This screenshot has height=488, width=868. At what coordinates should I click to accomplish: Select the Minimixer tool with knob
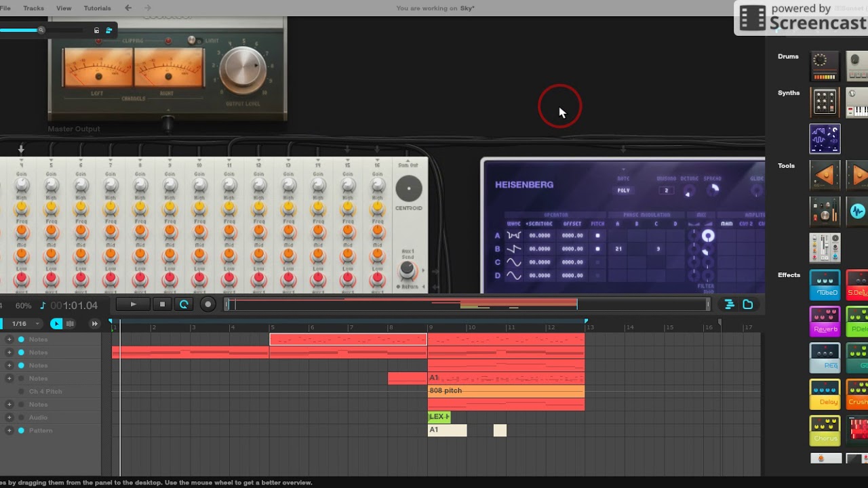pyautogui.click(x=825, y=211)
